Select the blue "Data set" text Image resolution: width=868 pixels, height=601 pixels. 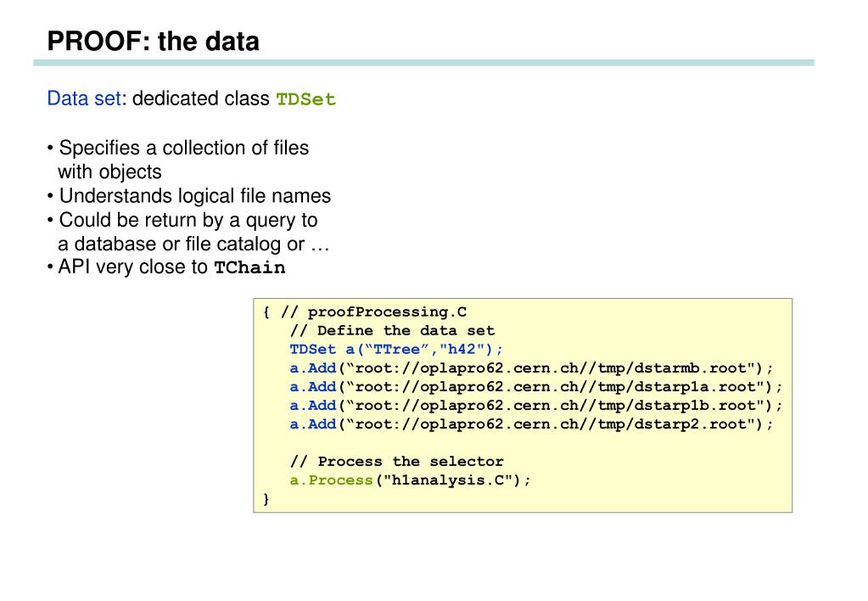pos(84,98)
